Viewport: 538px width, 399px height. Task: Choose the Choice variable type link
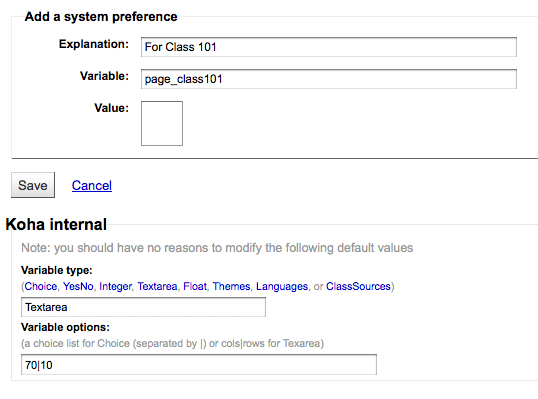point(41,286)
